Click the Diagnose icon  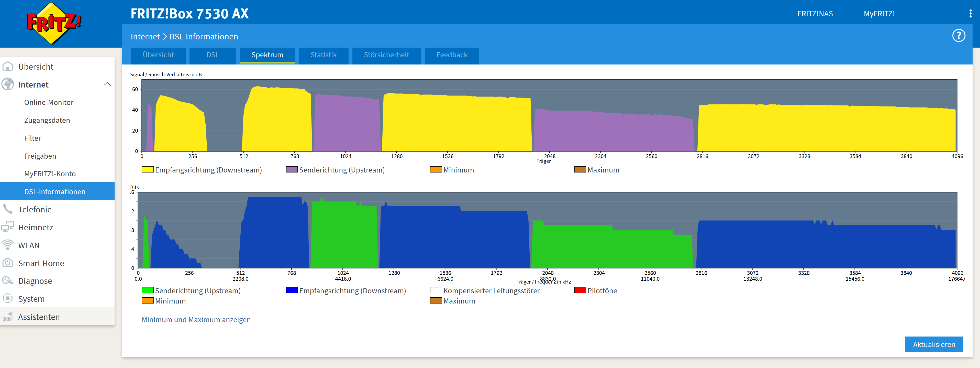(8, 281)
